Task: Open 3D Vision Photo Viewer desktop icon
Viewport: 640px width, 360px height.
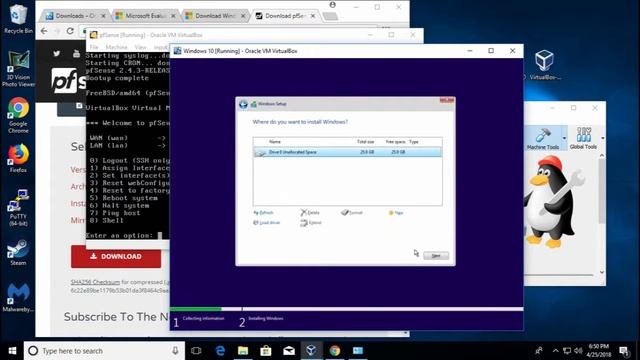Action: [18, 69]
